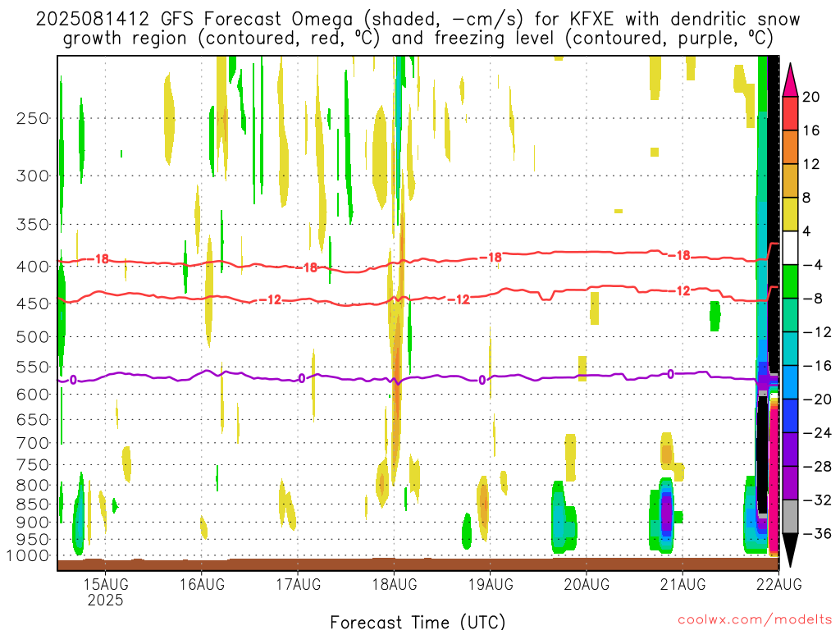Click the 350 pressure level label
Image resolution: width=840 pixels, height=630 pixels.
[x=33, y=225]
